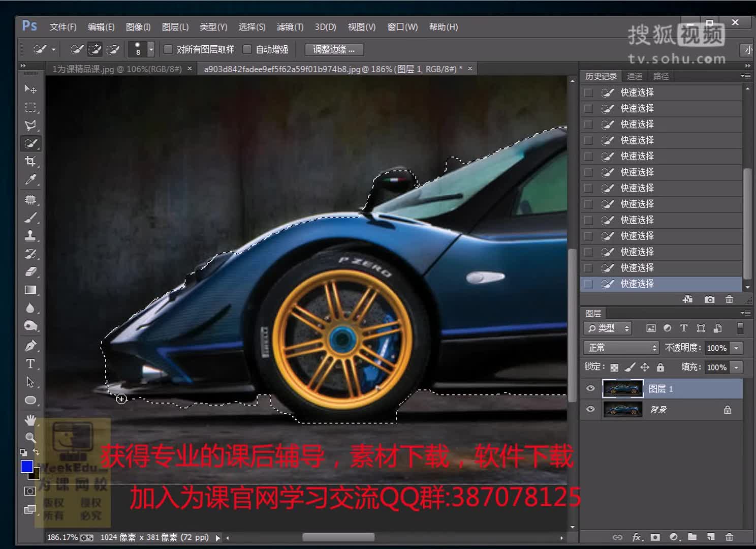Add a layer mask
This screenshot has width=756, height=549.
[x=655, y=537]
